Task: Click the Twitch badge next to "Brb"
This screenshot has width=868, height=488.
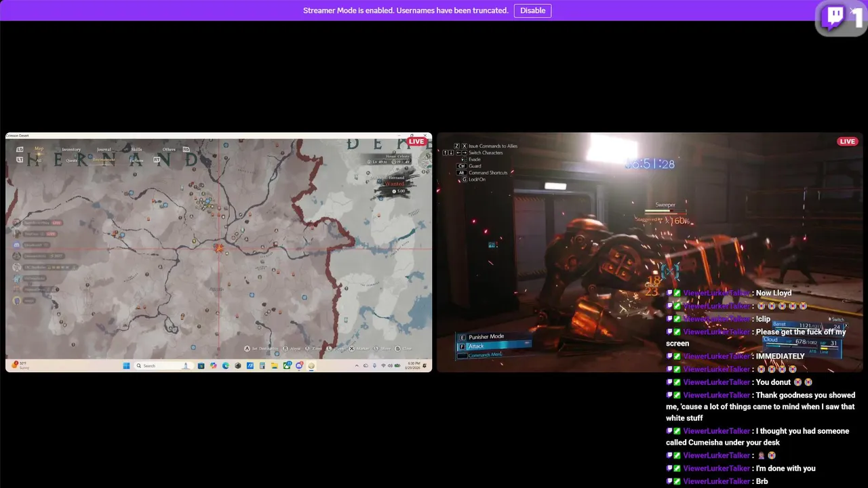Action: click(669, 481)
